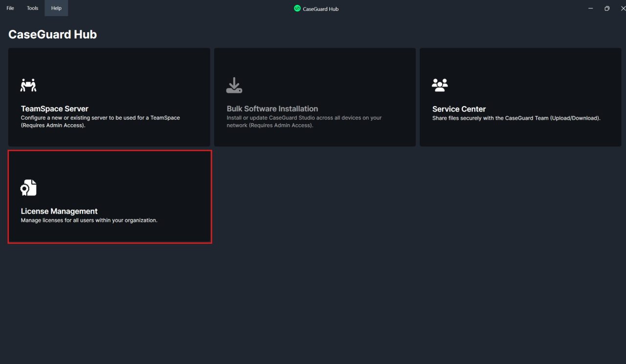Click the TeamSpace Server people icon
This screenshot has width=626, height=364.
click(29, 85)
